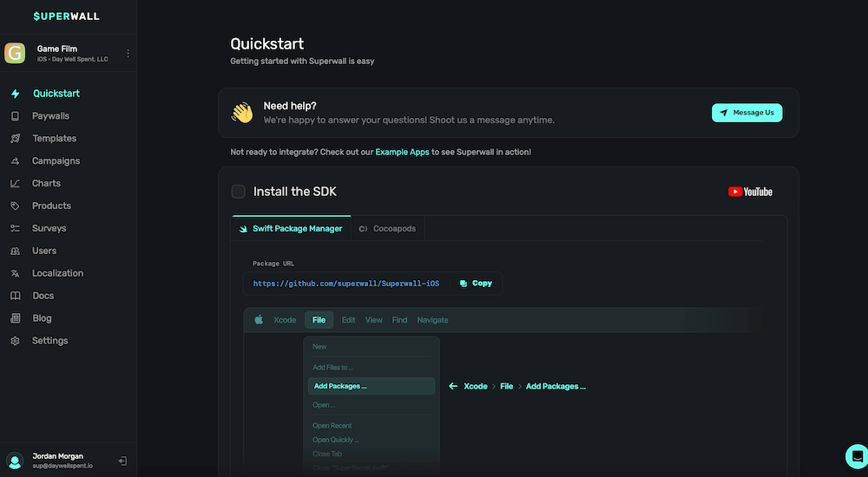Viewport: 868px width, 477px height.
Task: Watch the YouTube install video
Action: [750, 192]
